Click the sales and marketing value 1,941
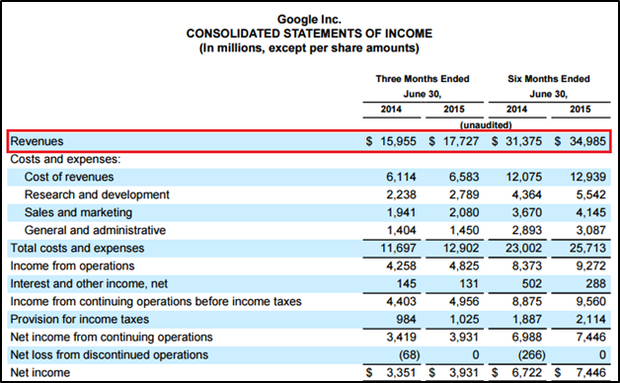The image size is (620, 383). pos(401,212)
